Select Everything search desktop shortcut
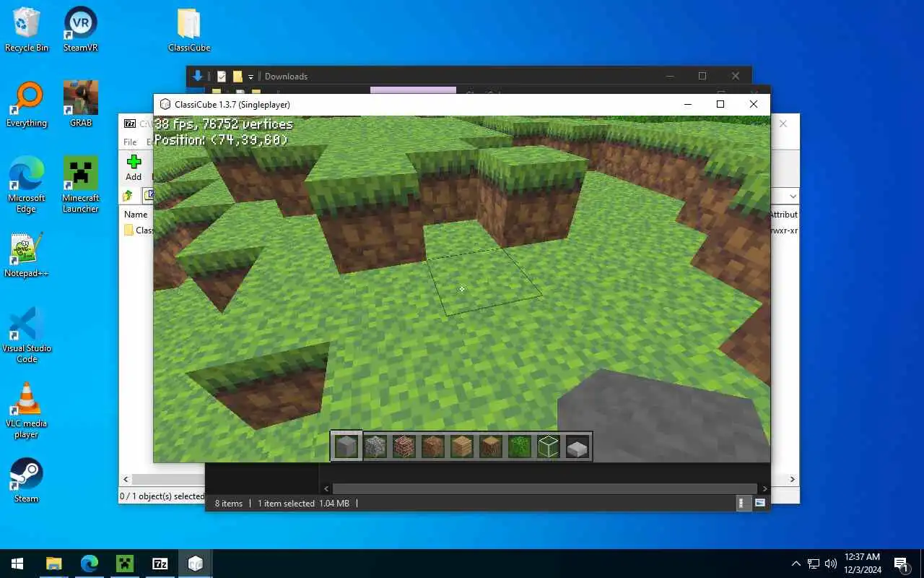 point(27,105)
